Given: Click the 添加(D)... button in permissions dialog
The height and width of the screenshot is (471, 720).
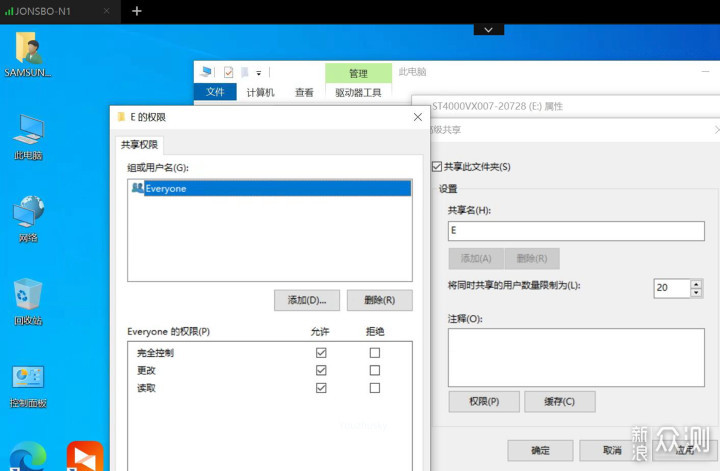Looking at the screenshot, I should [x=307, y=300].
